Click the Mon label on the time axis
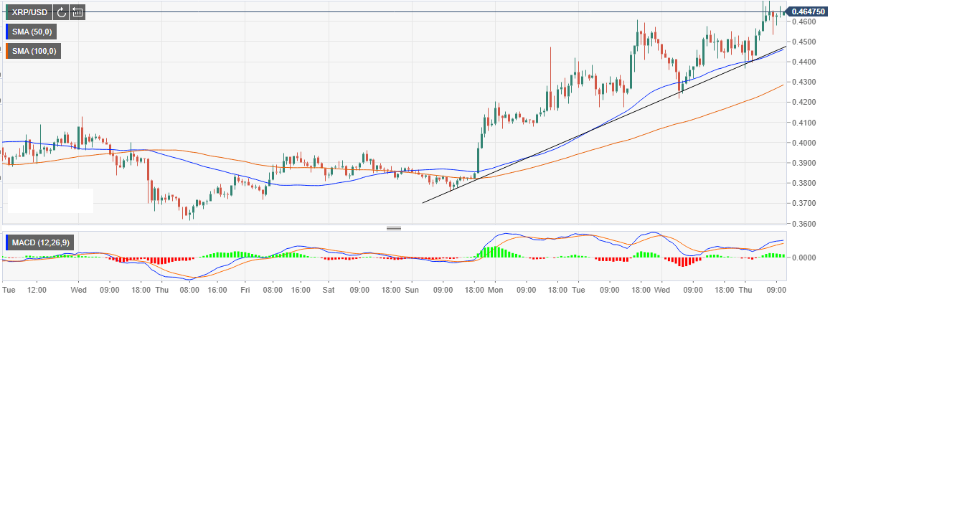980x510 pixels. pos(496,290)
